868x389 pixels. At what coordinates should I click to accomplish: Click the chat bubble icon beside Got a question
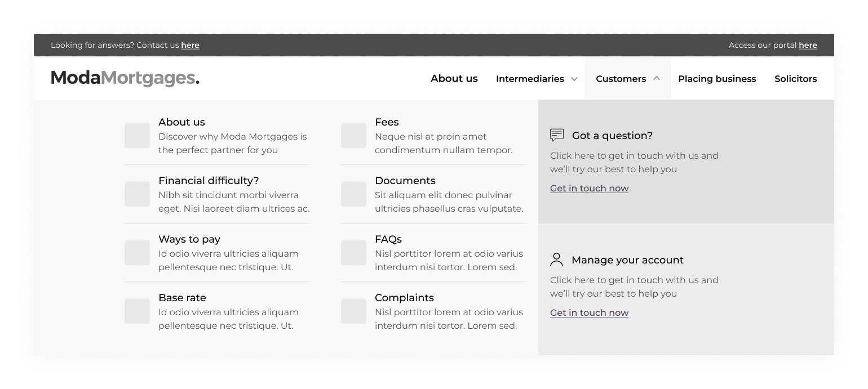pos(556,135)
